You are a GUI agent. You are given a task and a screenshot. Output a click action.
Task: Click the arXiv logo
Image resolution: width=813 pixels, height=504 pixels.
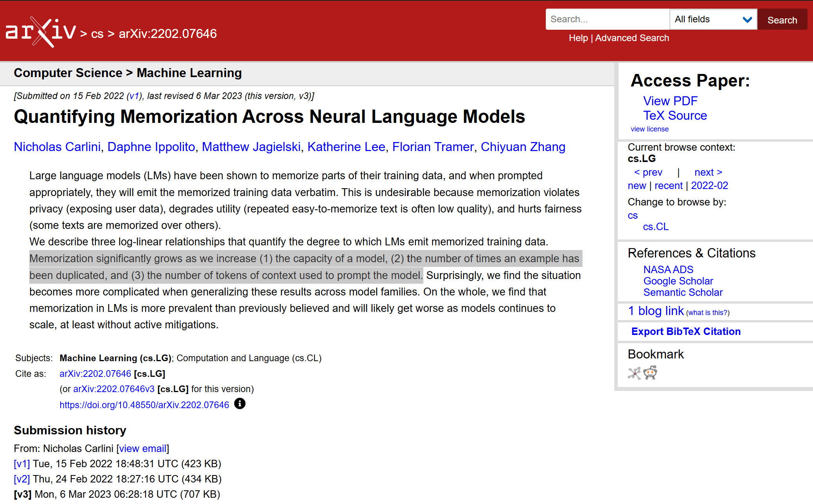point(41,32)
